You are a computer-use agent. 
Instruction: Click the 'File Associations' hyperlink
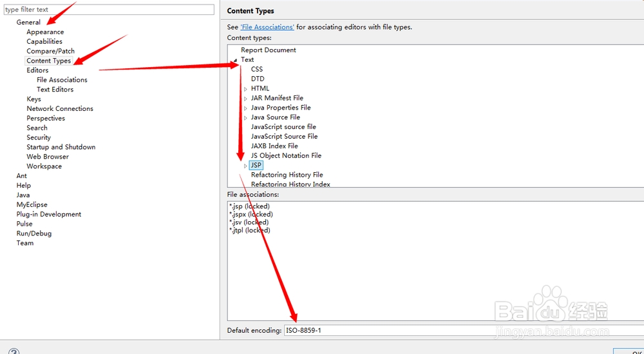click(267, 27)
